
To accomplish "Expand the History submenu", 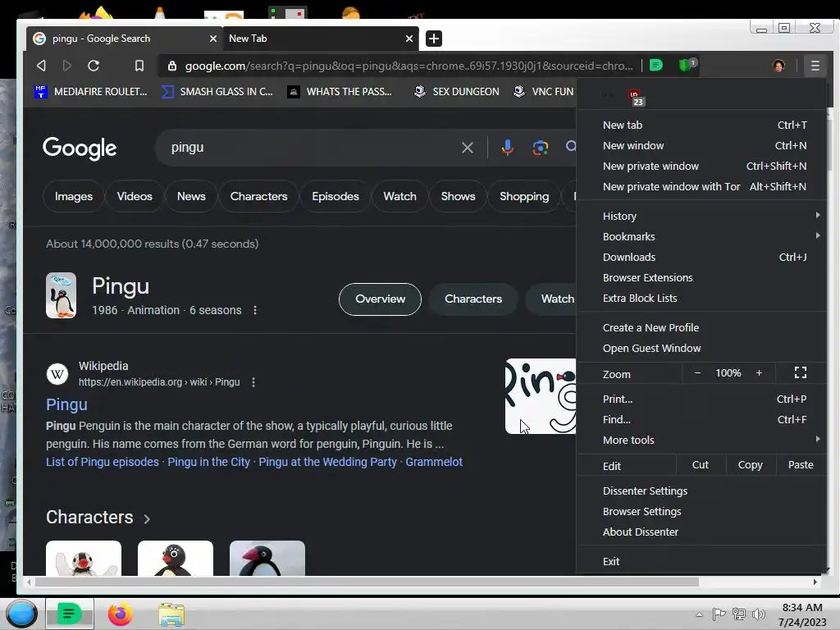I will click(702, 216).
